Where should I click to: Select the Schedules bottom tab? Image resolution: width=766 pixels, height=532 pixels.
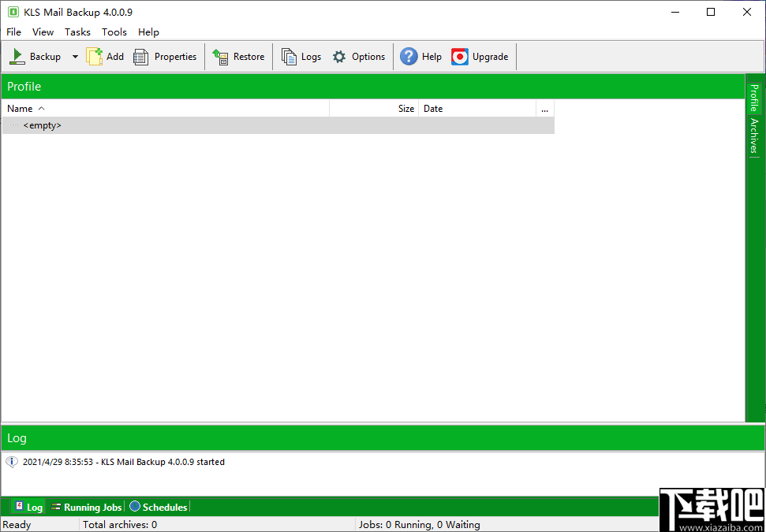(159, 507)
